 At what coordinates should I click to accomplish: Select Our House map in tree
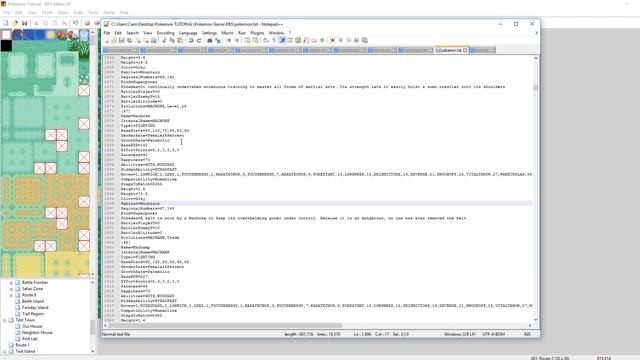(x=32, y=326)
